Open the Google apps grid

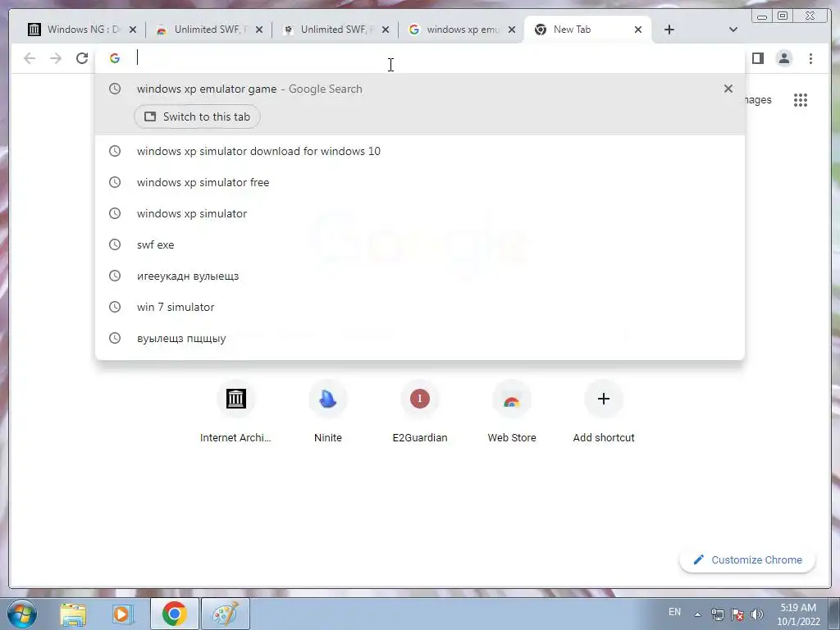(x=801, y=99)
